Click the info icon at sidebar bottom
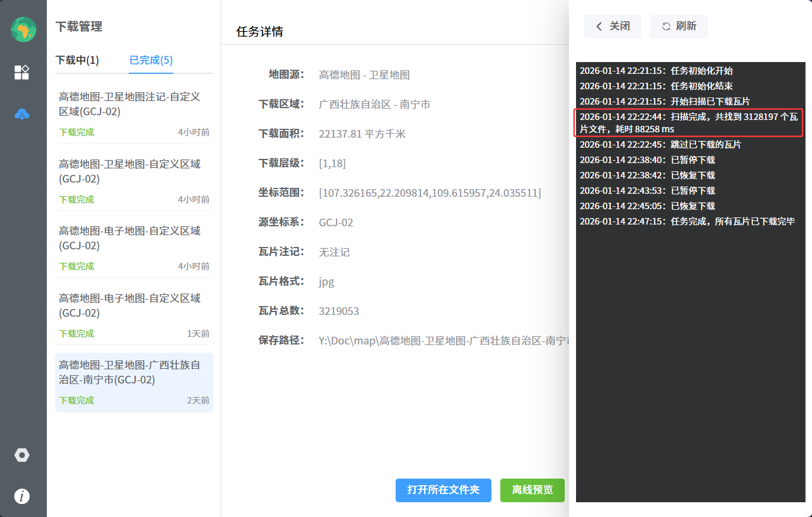This screenshot has width=812, height=517. [22, 496]
